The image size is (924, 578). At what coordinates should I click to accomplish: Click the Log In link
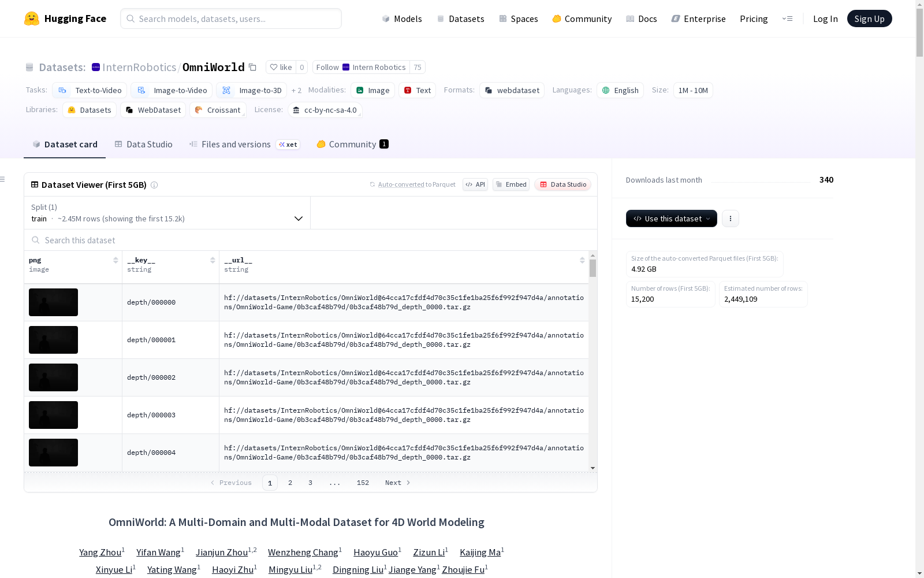825,18
